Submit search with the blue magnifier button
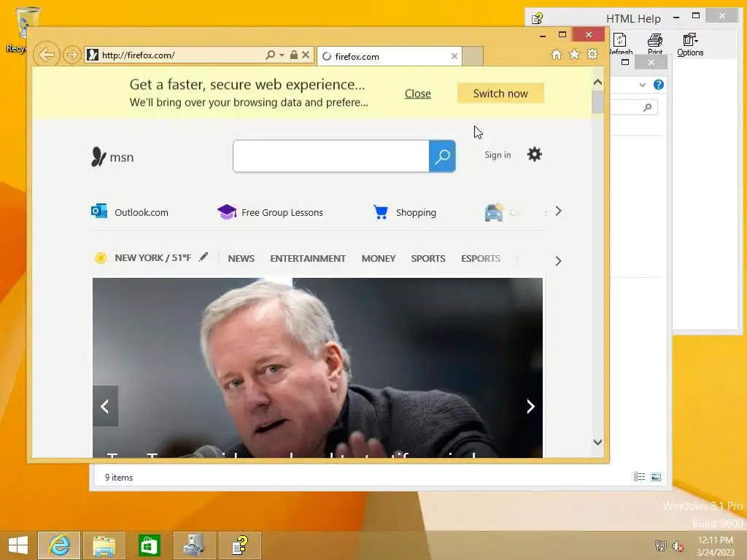 [x=442, y=156]
